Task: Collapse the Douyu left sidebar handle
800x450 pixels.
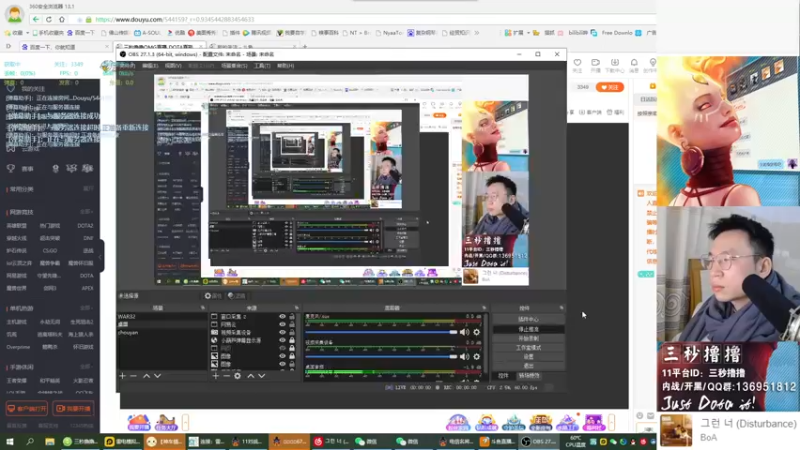Action: [x=102, y=256]
